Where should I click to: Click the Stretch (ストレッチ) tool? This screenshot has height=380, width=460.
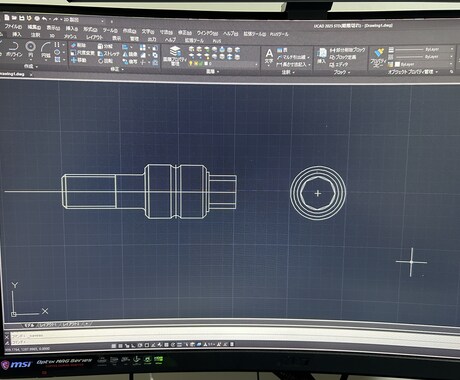click(x=108, y=54)
